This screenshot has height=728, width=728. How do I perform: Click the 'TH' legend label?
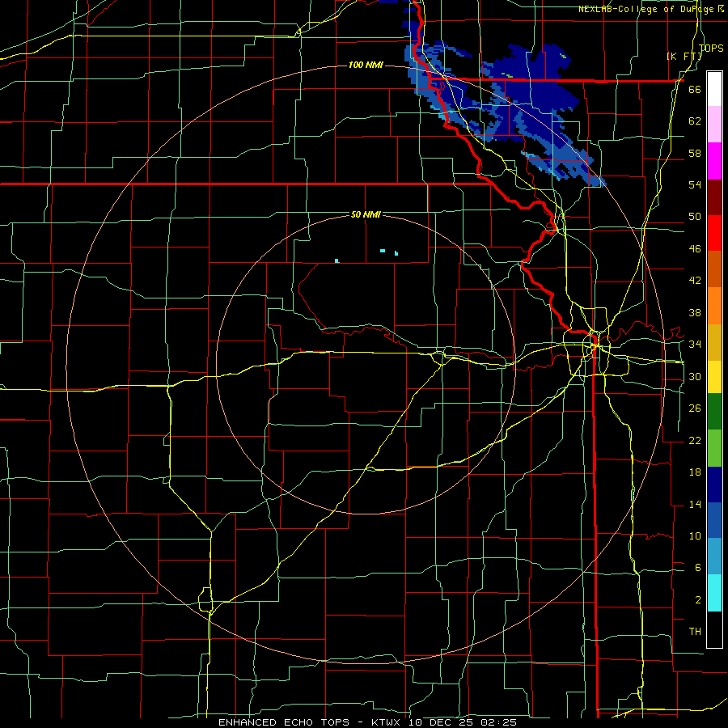[695, 631]
